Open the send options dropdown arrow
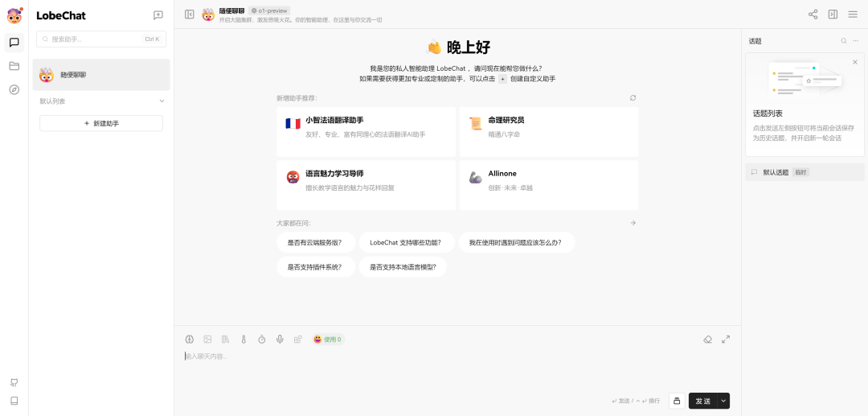Image resolution: width=868 pixels, height=416 pixels. pyautogui.click(x=723, y=401)
